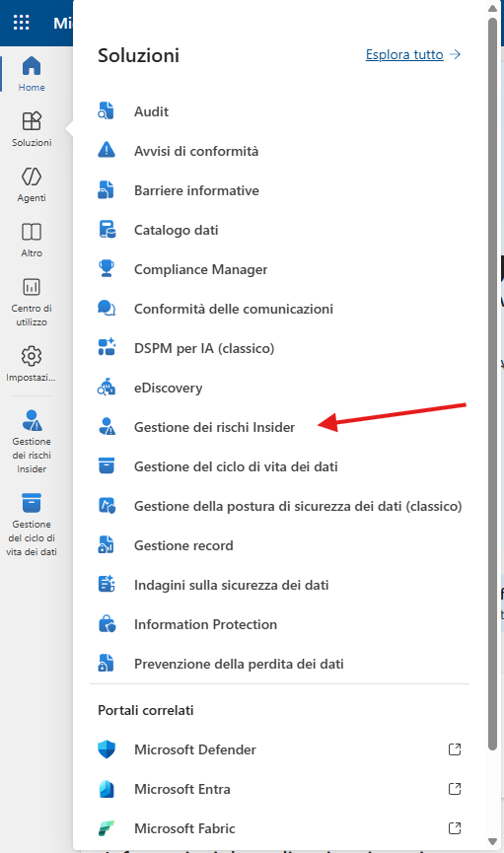Open pinned Gestione dei rischi Insider sidebar item

[32, 441]
